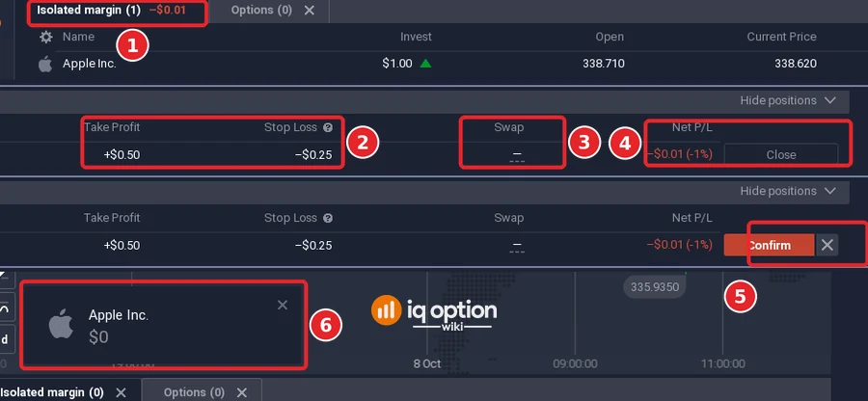
Task: Click the Net P/L header above the Close button
Action: pyautogui.click(x=690, y=127)
